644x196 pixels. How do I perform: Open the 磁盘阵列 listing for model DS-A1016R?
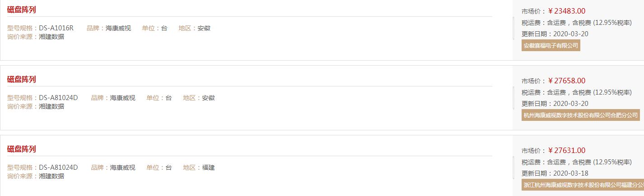(x=21, y=10)
